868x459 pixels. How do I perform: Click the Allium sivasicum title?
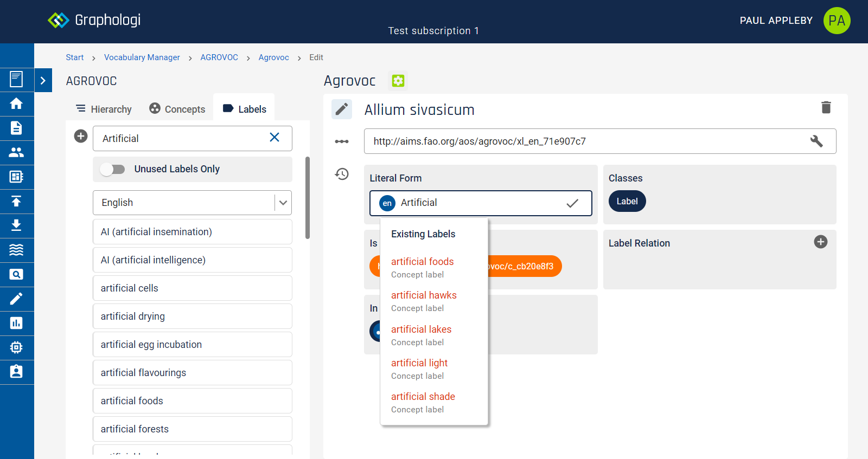point(419,110)
